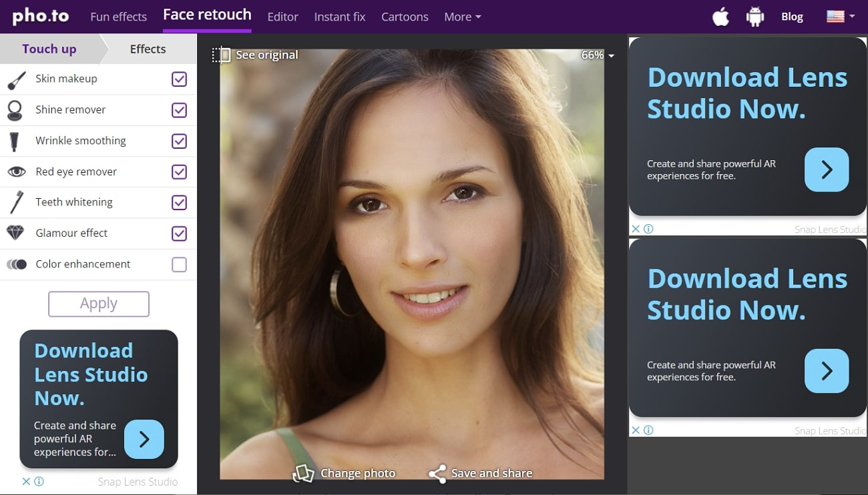This screenshot has height=495, width=868.
Task: Click the Glamour effect label
Action: 71,233
